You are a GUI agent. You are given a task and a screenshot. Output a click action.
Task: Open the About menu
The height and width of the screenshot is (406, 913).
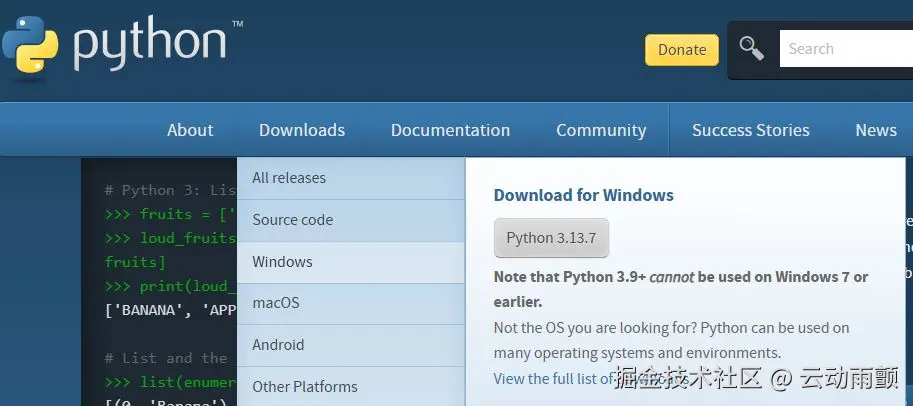click(190, 130)
